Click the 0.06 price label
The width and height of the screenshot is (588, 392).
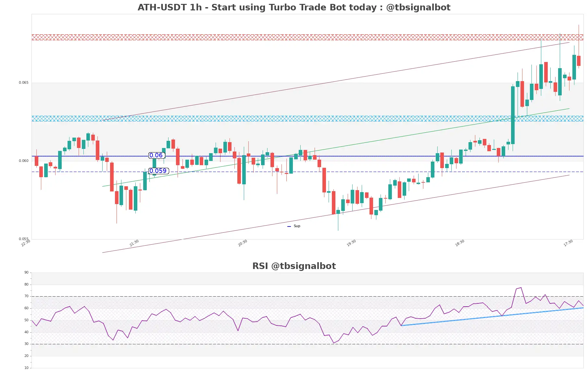pos(156,155)
